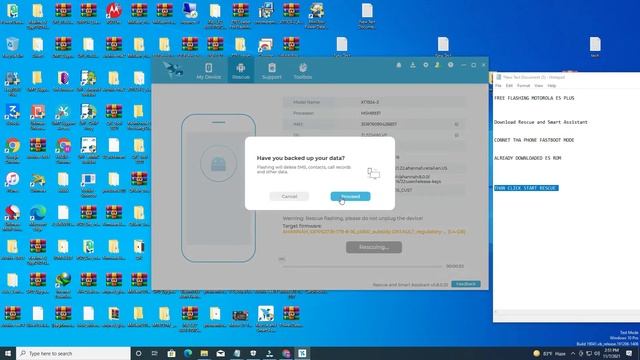This screenshot has width=640, height=360.
Task: Click the Rescue Assistant hummingbird logo
Action: 173,70
